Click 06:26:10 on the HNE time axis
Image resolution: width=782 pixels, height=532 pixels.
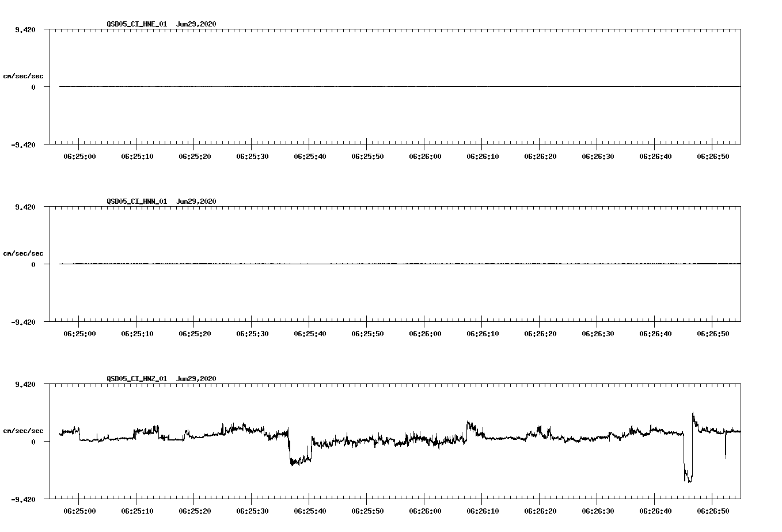tap(483, 156)
